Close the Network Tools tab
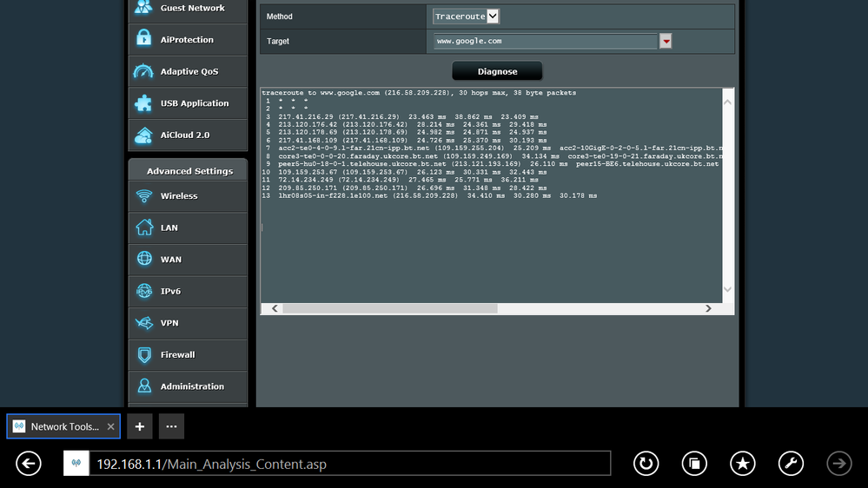Screen dimensions: 868x488 110,426
